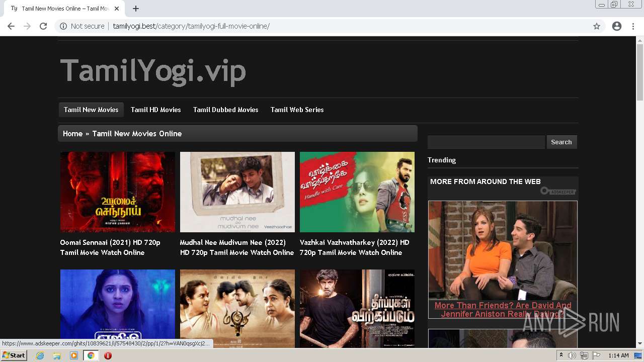Click the page vertical scrollbar thumb
Viewport: 644px width, 362px height.
click(640, 72)
